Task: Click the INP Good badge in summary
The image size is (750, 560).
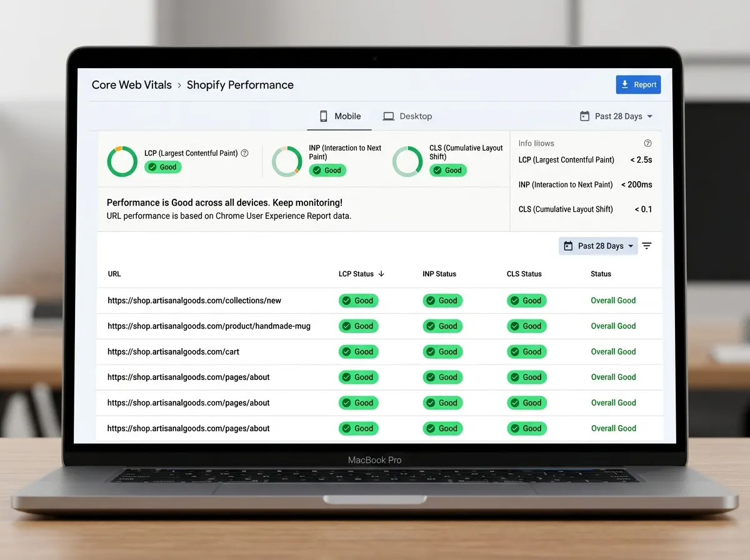Action: [327, 170]
